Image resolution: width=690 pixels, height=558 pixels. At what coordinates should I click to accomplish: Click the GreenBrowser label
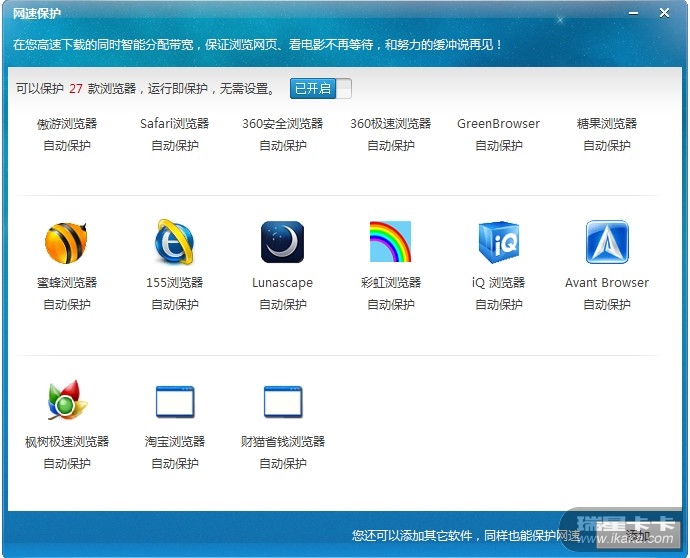[x=499, y=124]
